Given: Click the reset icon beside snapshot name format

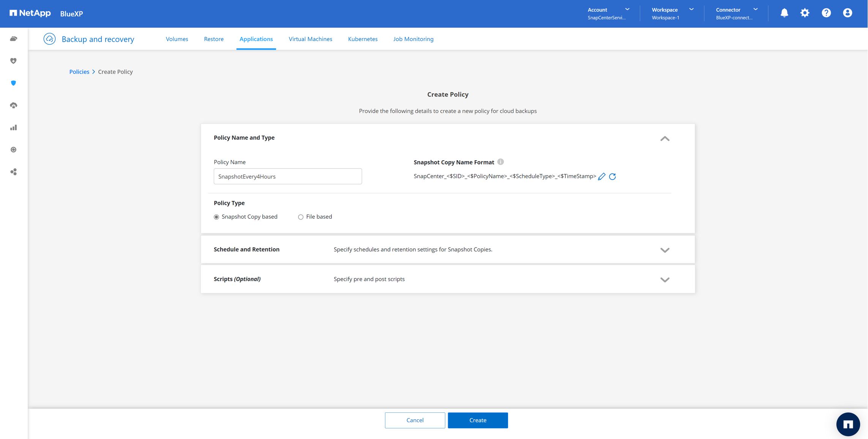Looking at the screenshot, I should pos(612,177).
